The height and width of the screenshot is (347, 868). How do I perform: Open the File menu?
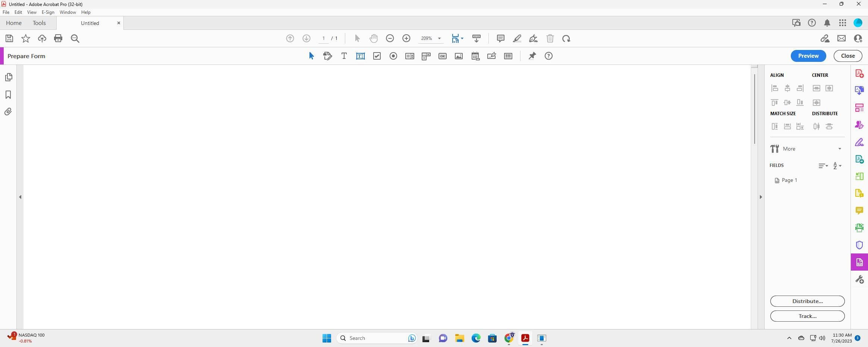(6, 12)
